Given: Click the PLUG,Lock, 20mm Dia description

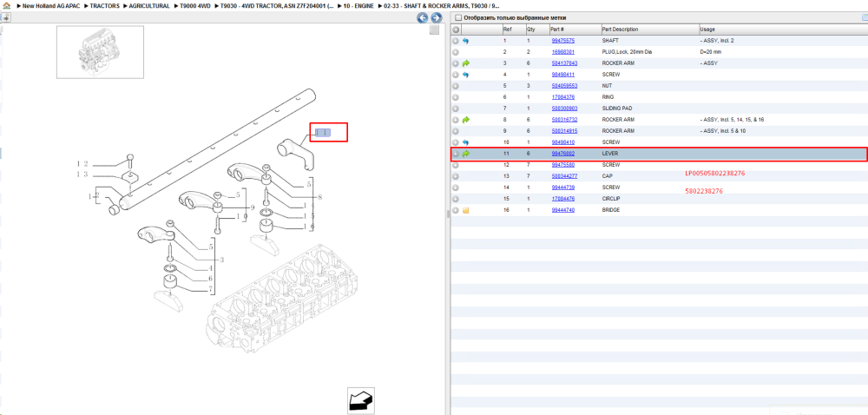Looking at the screenshot, I should pyautogui.click(x=628, y=52).
